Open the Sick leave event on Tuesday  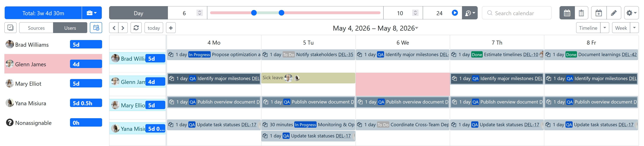point(308,78)
